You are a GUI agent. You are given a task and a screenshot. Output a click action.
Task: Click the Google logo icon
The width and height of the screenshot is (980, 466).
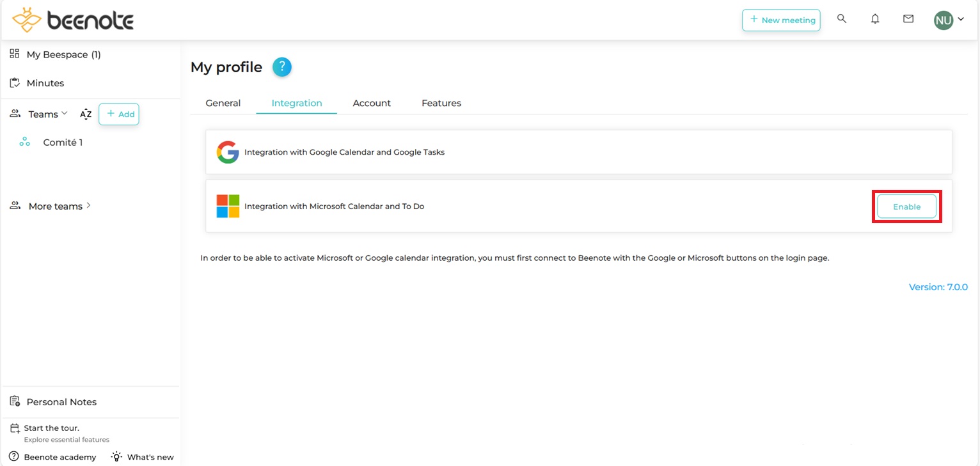(227, 152)
